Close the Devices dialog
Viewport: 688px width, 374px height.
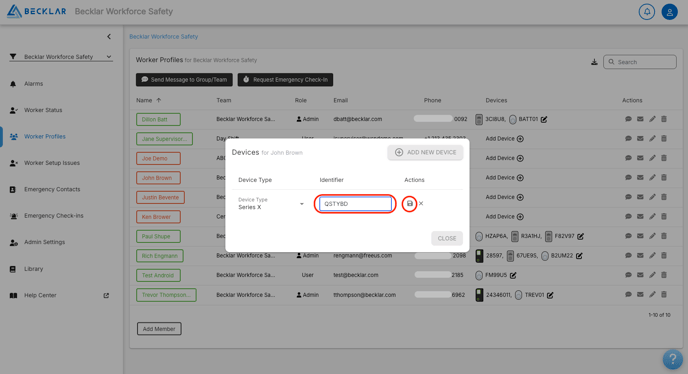(x=447, y=238)
